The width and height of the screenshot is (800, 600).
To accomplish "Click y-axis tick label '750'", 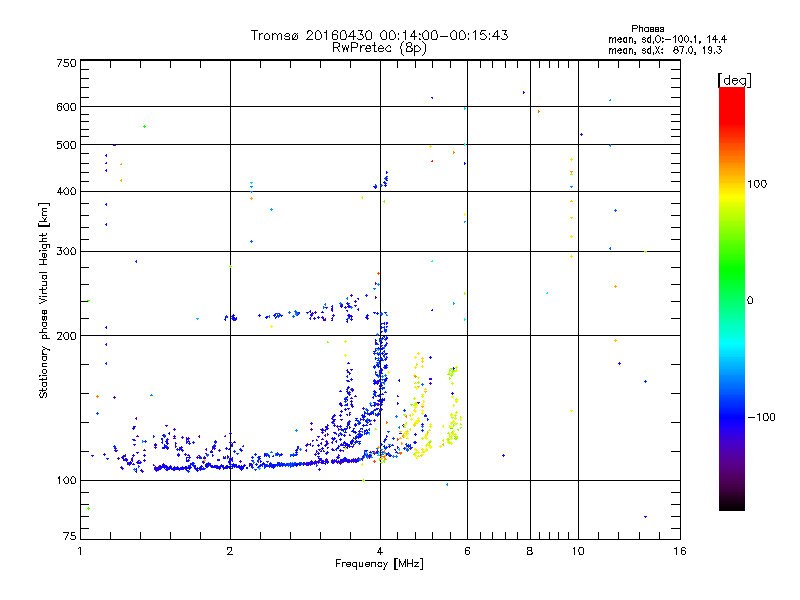I will [x=66, y=64].
